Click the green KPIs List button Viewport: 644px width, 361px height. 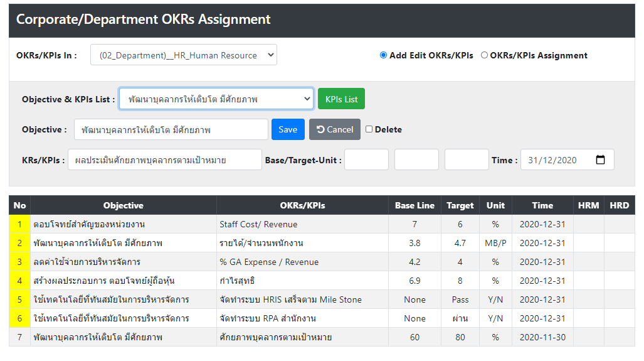coord(341,99)
